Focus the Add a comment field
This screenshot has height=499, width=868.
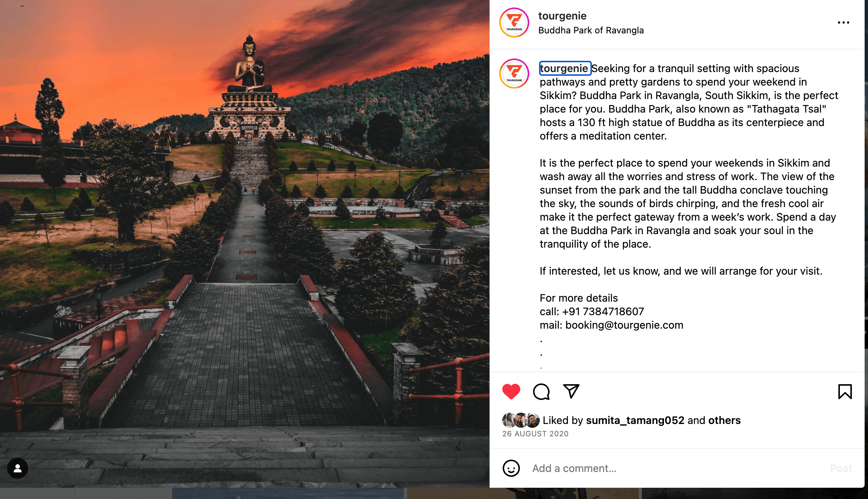click(675, 468)
